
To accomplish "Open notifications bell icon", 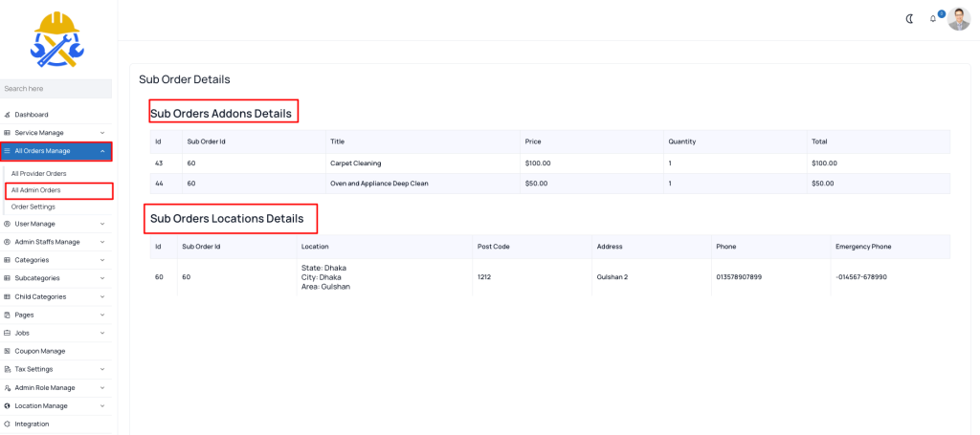I will pyautogui.click(x=933, y=19).
